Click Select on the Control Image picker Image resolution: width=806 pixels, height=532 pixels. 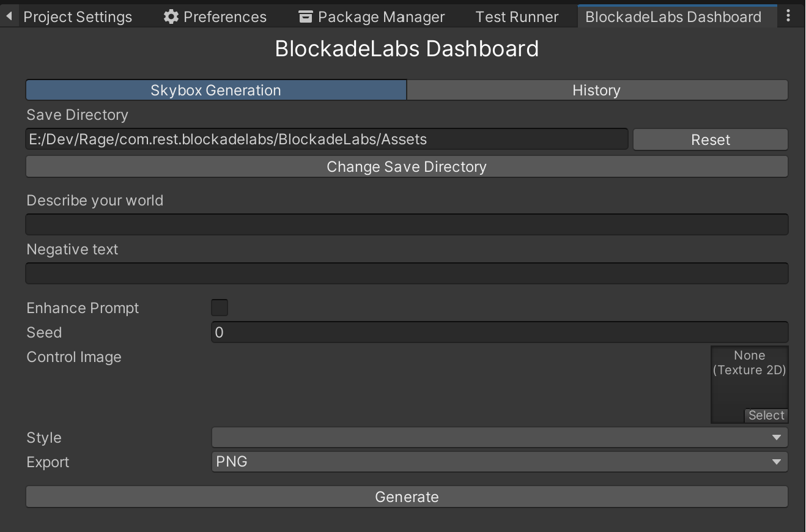[766, 415]
